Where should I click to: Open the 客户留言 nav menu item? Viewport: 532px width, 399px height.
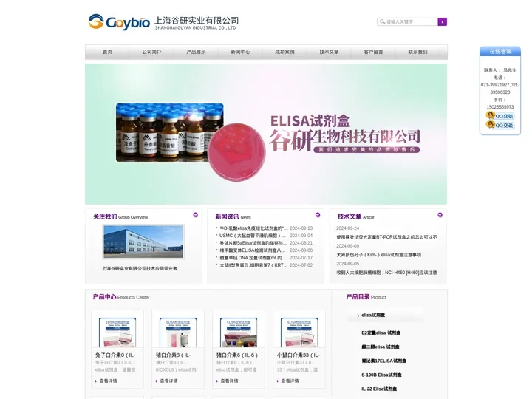[x=373, y=52]
